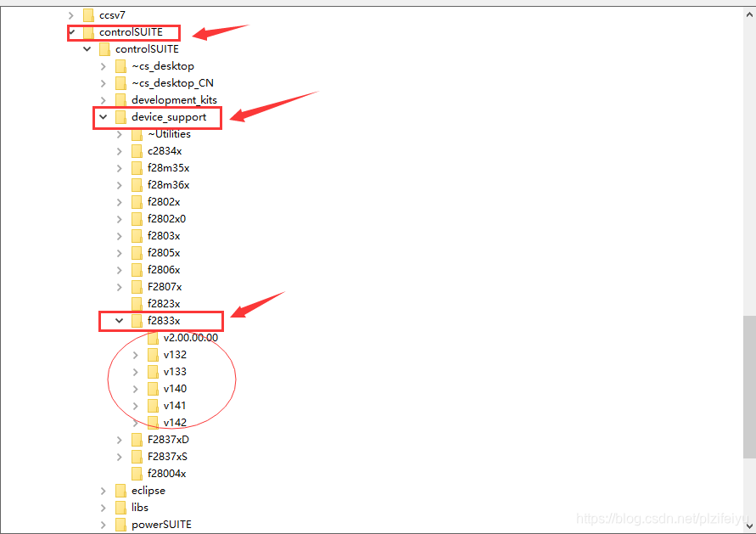The width and height of the screenshot is (756, 534).
Task: Expand the eclipse folder
Action: tap(104, 491)
